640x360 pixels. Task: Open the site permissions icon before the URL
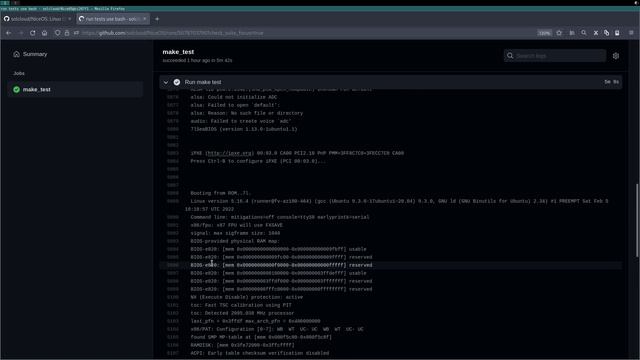point(76,33)
